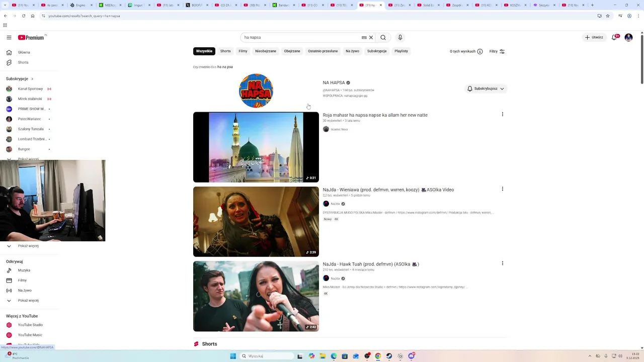Click the browser address bar URL
The height and width of the screenshot is (362, 644).
tap(84, 16)
